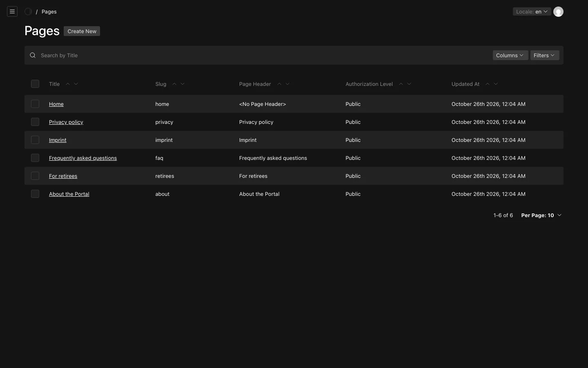Sort Slug column descending arrow

tap(183, 84)
